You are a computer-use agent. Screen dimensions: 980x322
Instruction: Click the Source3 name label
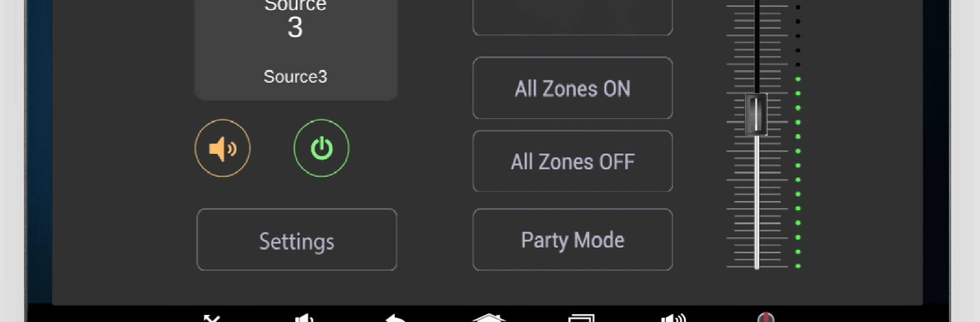coord(296,77)
